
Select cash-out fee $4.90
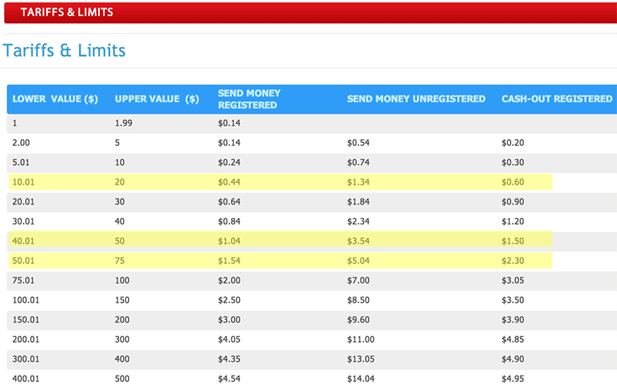pos(513,359)
